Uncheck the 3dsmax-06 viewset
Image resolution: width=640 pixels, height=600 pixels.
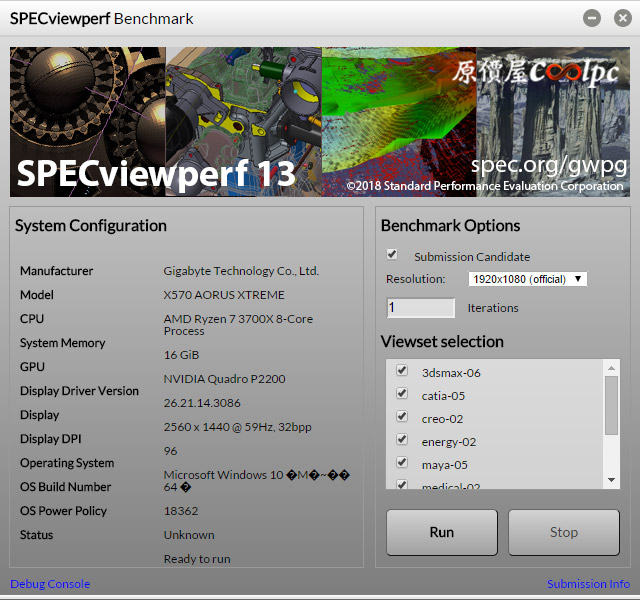[x=402, y=370]
